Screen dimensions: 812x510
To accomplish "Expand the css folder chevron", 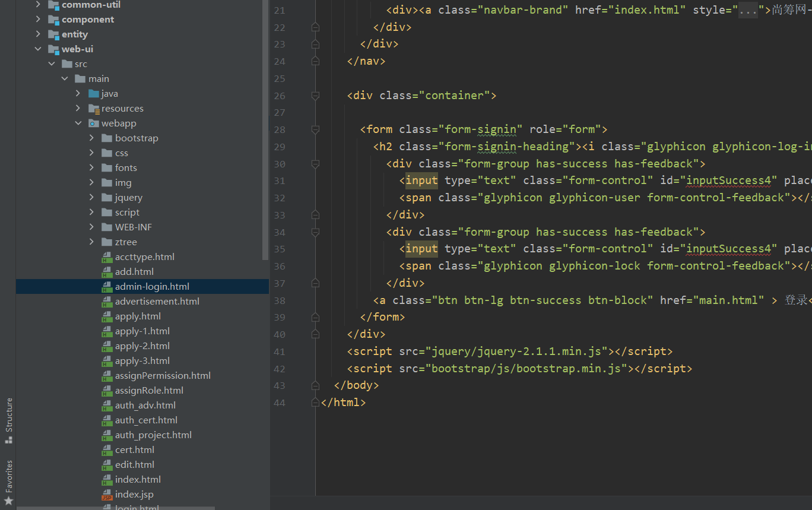I will click(x=91, y=153).
